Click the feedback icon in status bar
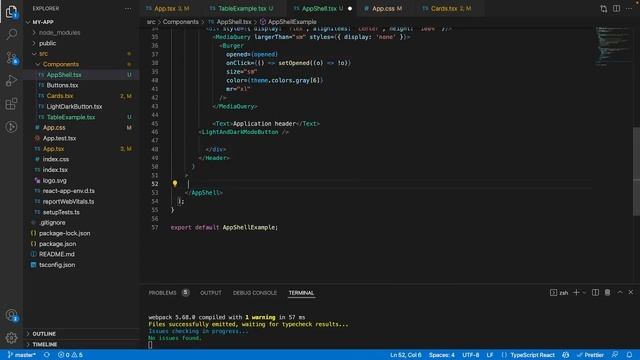This screenshot has height=360, width=640. 615,355
